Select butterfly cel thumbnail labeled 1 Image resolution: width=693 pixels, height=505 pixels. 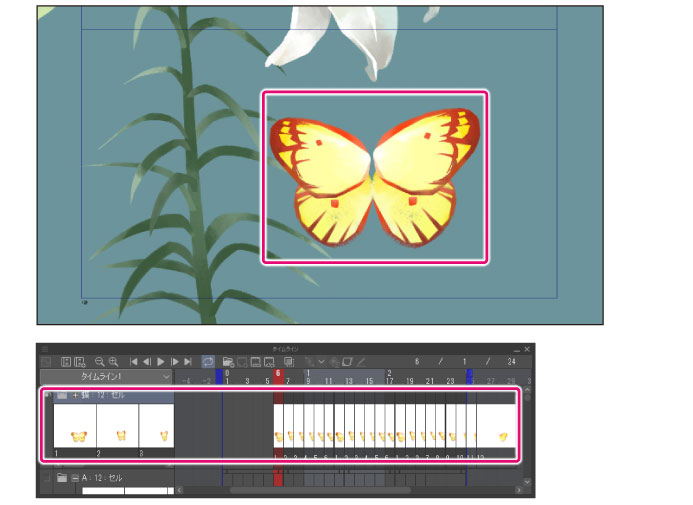75,426
